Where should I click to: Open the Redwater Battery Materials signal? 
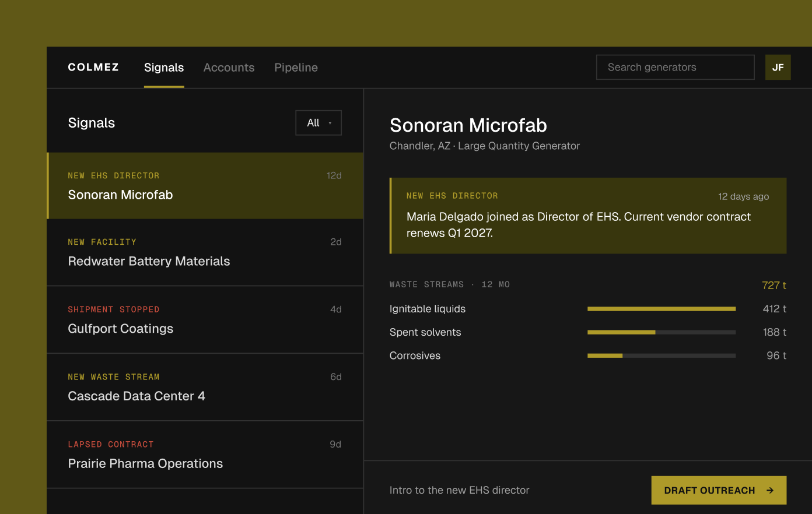[x=205, y=252]
